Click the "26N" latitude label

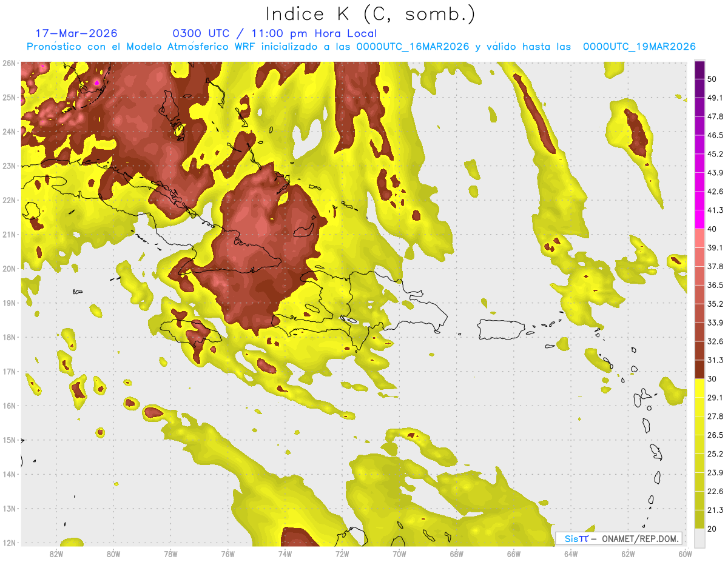(x=9, y=63)
